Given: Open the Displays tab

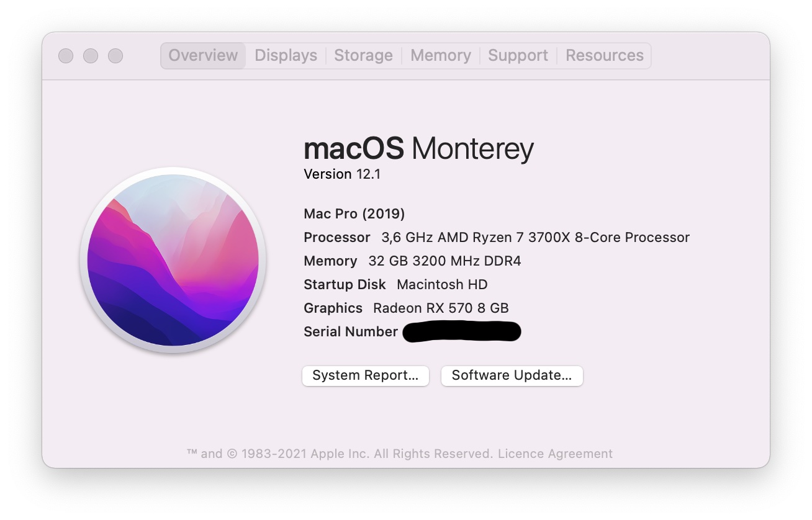Looking at the screenshot, I should pos(286,56).
